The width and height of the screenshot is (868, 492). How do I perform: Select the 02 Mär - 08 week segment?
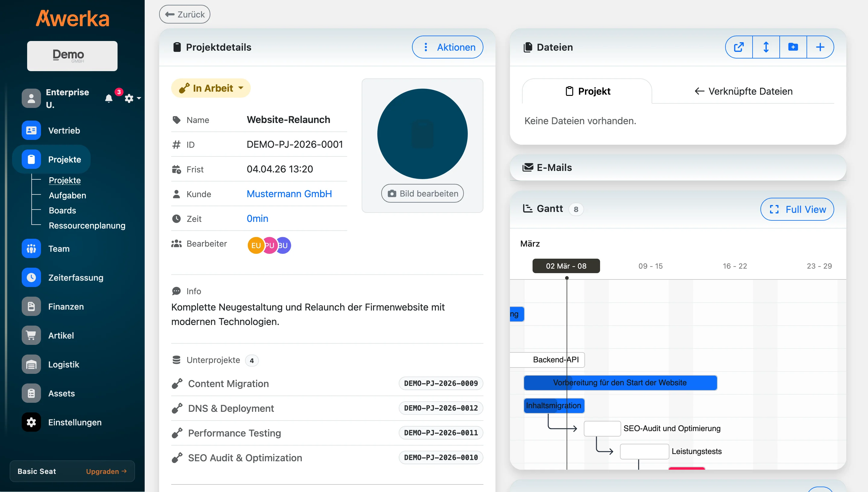tap(566, 266)
